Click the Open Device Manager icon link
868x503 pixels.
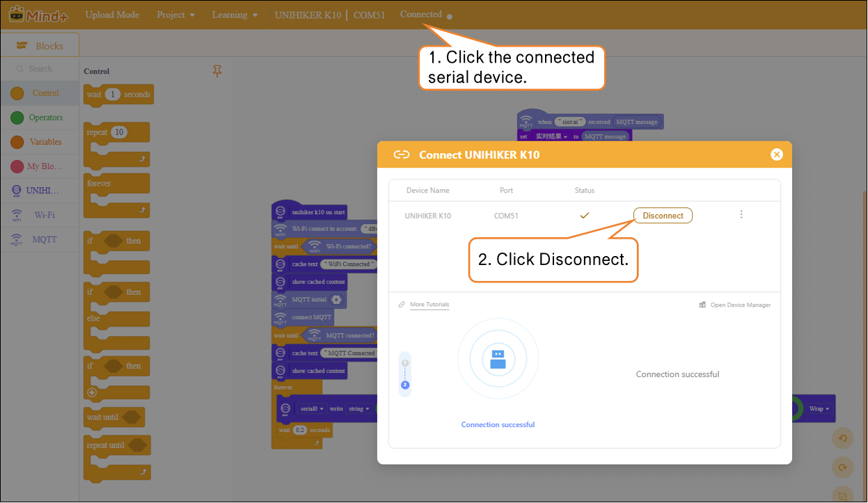[x=735, y=305]
